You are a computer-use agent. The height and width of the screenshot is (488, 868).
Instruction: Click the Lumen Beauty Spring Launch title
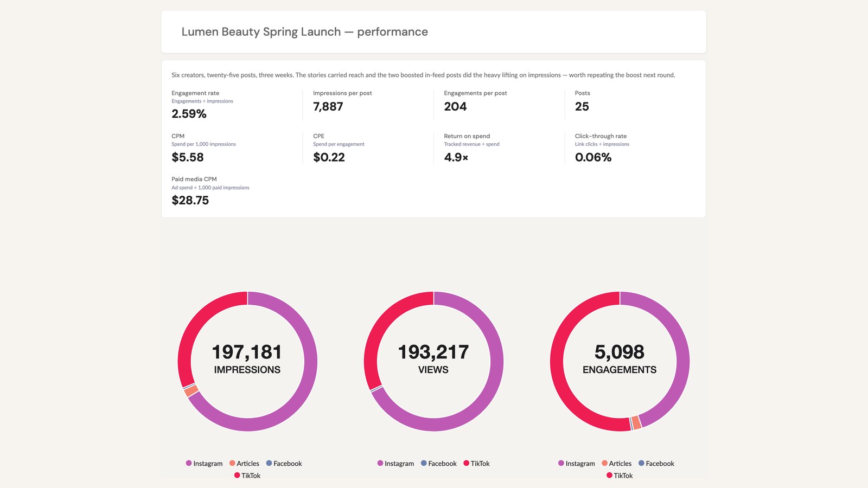tap(304, 32)
